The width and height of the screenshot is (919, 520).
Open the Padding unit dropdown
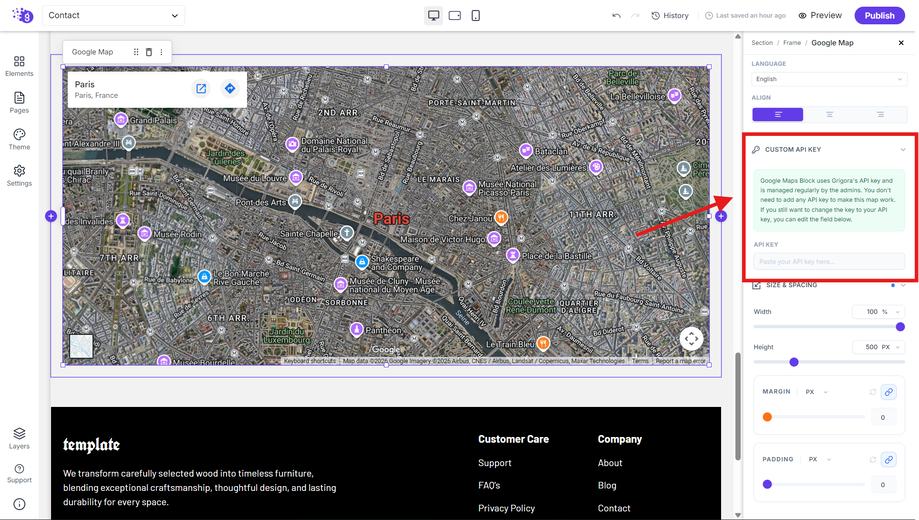[819, 459]
